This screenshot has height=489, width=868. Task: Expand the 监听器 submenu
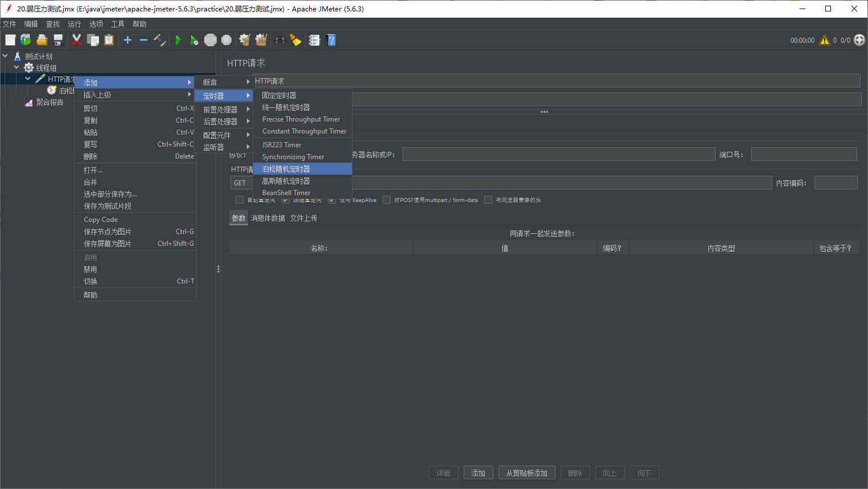click(224, 147)
